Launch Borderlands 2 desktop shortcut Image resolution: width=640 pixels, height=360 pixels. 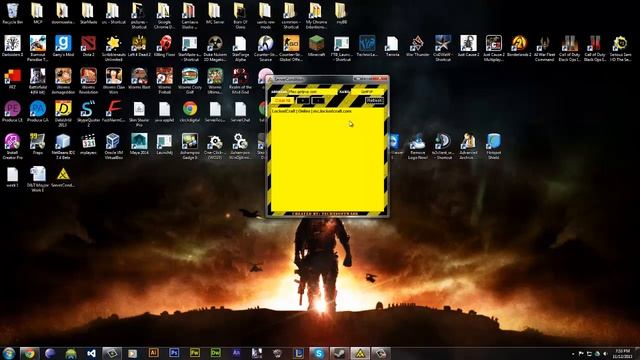point(519,46)
